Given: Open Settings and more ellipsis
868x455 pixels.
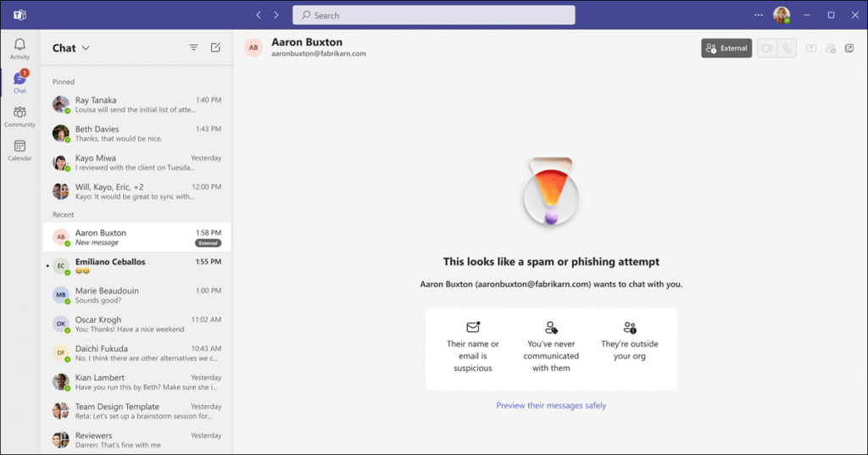Looking at the screenshot, I should click(759, 15).
